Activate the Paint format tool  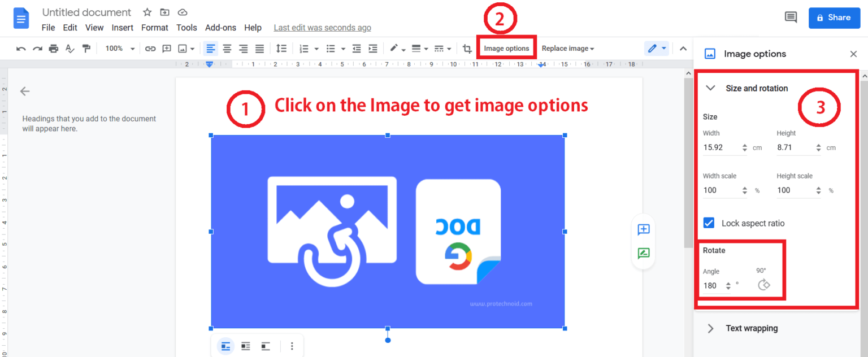(86, 49)
